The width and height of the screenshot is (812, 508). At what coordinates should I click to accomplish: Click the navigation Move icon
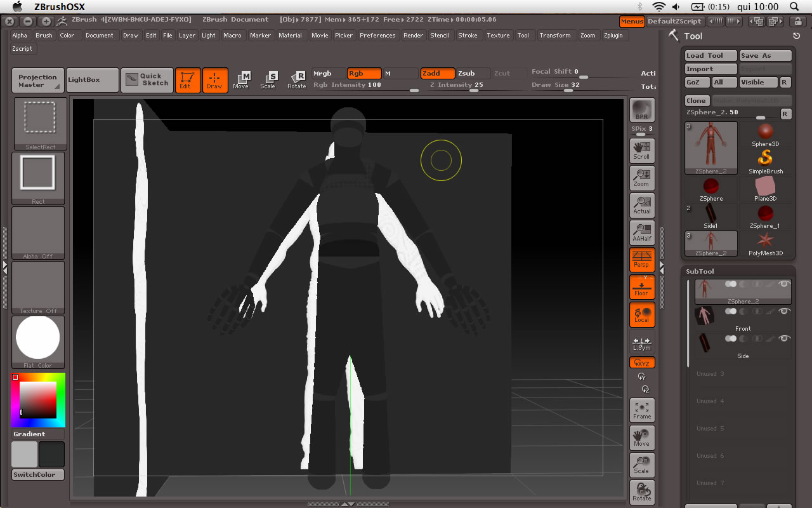pyautogui.click(x=642, y=438)
